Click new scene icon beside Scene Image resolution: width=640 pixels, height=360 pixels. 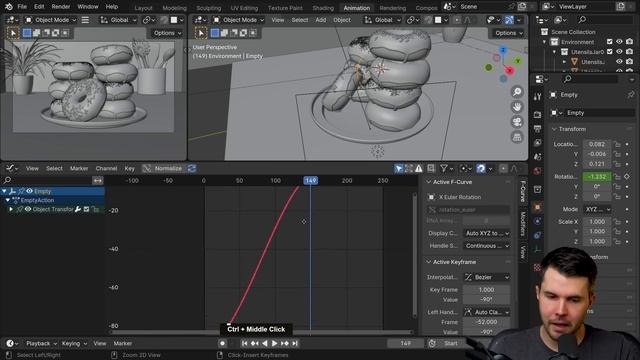pyautogui.click(x=522, y=7)
